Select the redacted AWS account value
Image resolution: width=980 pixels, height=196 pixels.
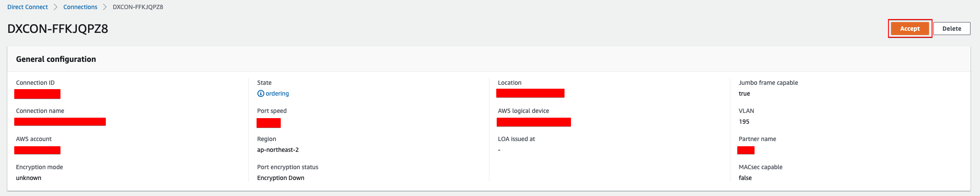[37, 150]
